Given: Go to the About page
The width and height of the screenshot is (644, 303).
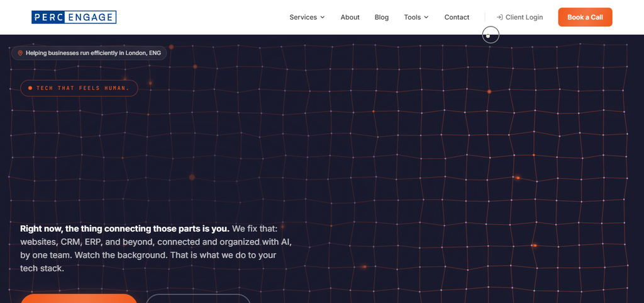Looking at the screenshot, I should click(x=350, y=17).
